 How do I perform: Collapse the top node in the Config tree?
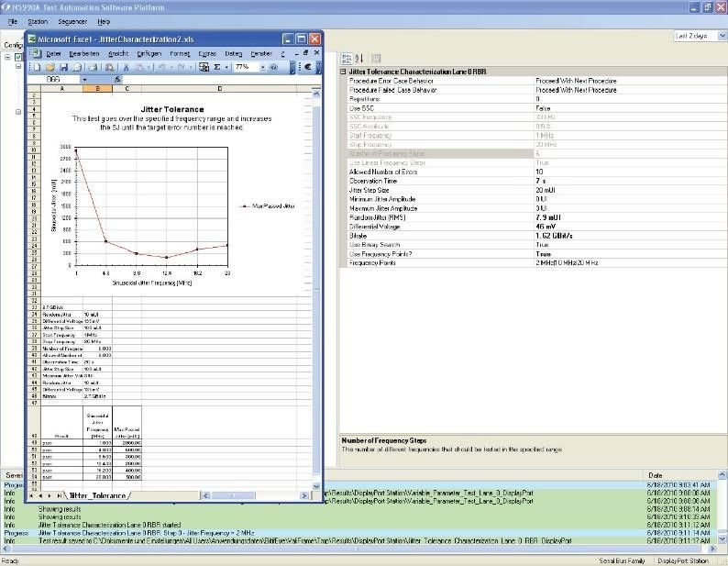(7, 57)
